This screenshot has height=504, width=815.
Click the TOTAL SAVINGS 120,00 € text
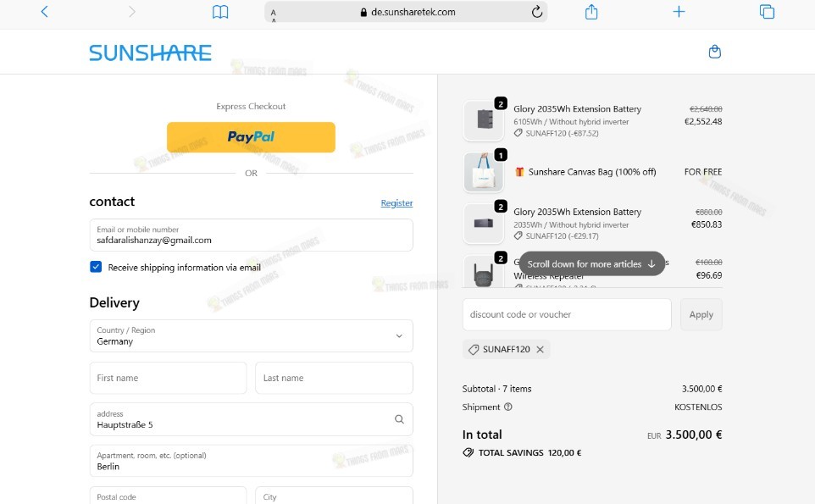529,452
